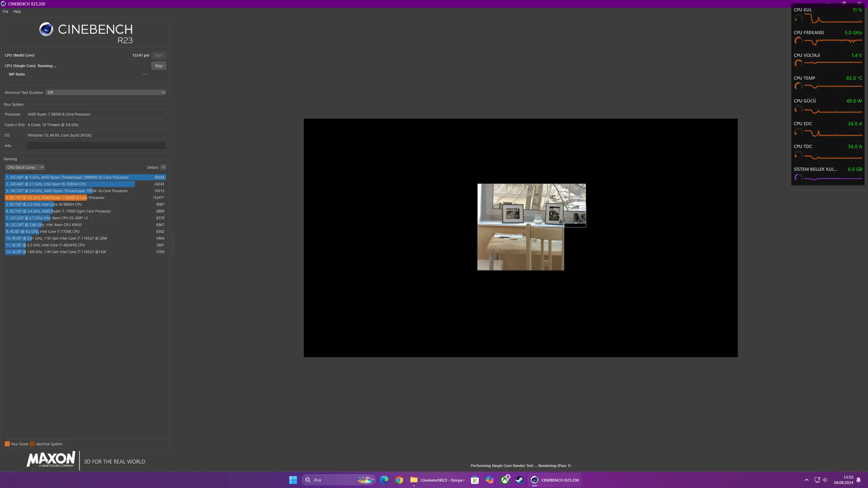Image resolution: width=868 pixels, height=488 pixels.
Task: Select Xeon E5-2697 v2 ranking row
Action: [x=85, y=218]
